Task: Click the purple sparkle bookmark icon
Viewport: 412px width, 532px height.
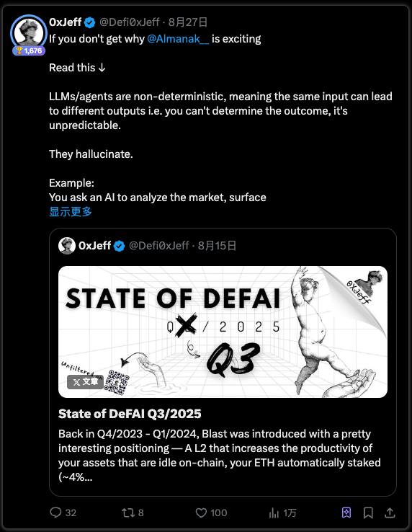Action: 346,513
